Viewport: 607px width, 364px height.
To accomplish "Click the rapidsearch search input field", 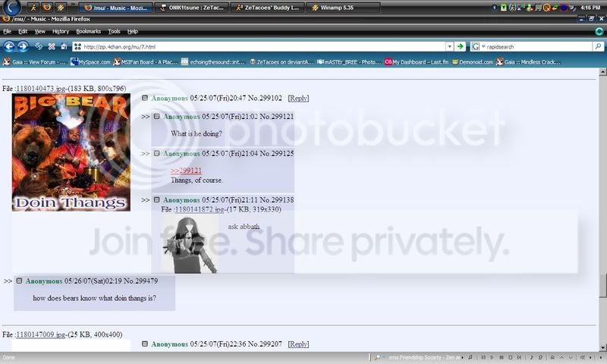I will [x=539, y=46].
